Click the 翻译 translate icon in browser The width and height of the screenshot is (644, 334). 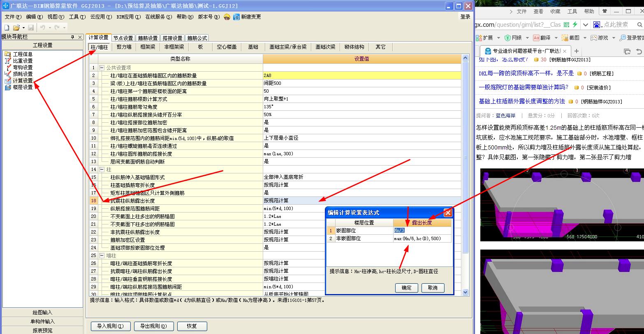click(536, 38)
